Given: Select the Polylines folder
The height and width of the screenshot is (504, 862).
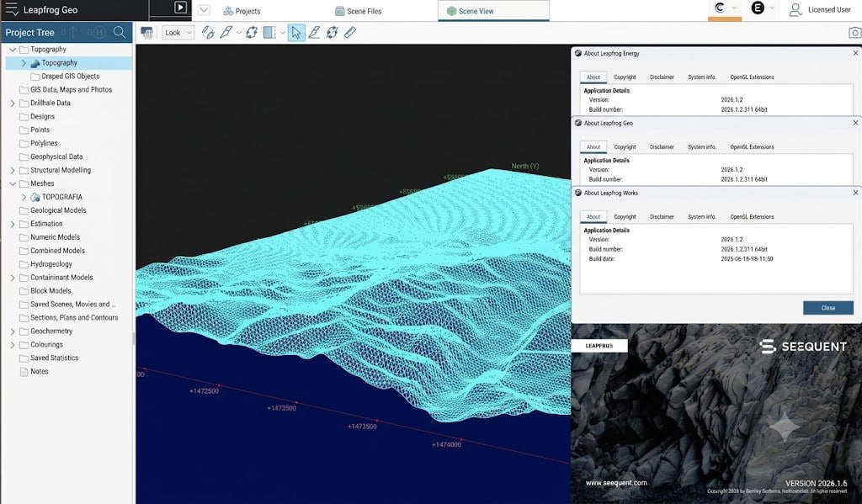Looking at the screenshot, I should (39, 143).
